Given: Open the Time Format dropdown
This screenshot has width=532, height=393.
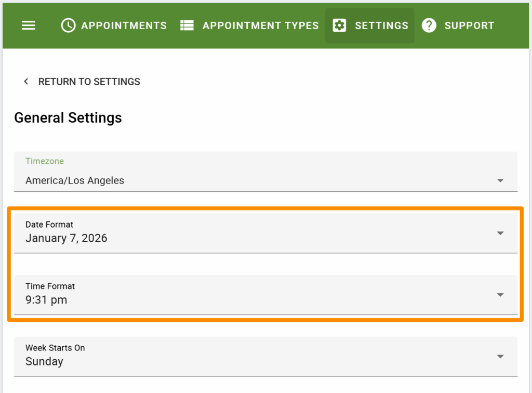Looking at the screenshot, I should point(500,294).
